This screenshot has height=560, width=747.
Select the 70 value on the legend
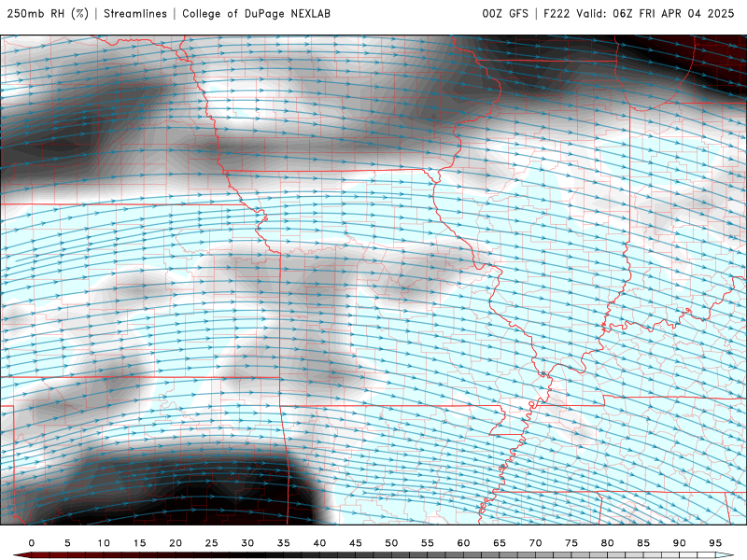[535, 543]
